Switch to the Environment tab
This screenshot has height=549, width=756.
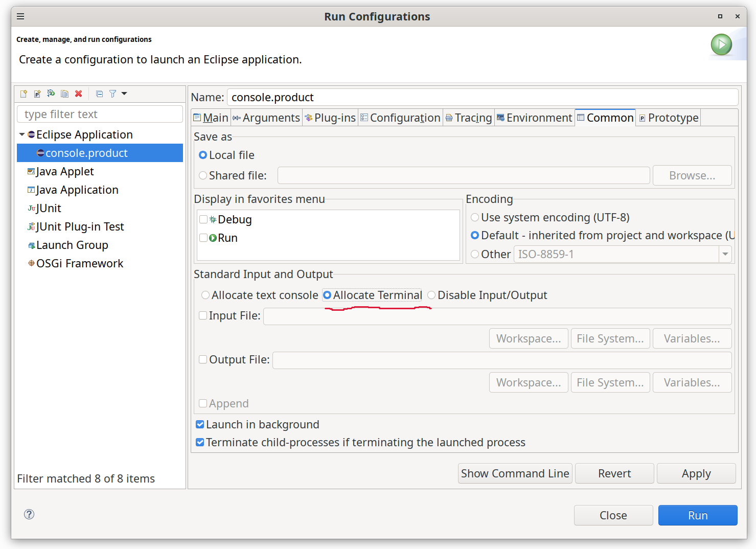pyautogui.click(x=534, y=117)
